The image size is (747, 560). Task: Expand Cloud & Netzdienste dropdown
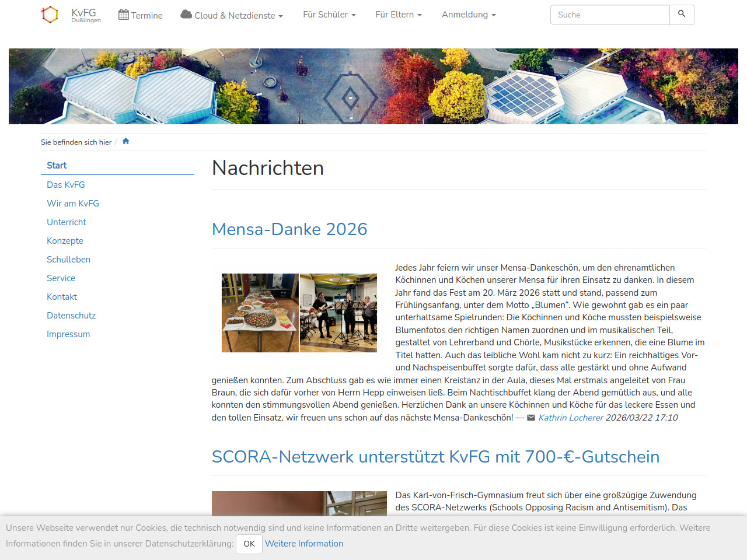coord(232,15)
